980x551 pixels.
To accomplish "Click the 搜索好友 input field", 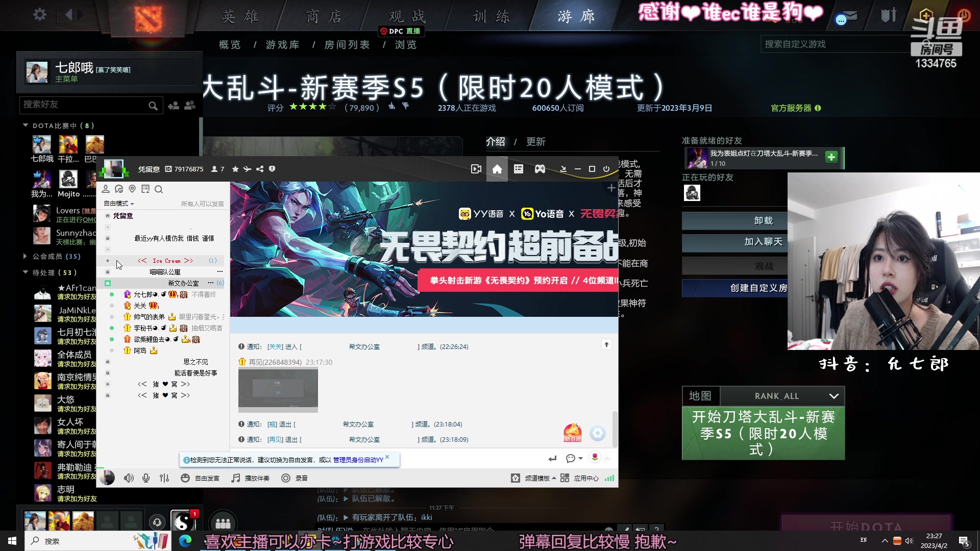I will [x=83, y=105].
